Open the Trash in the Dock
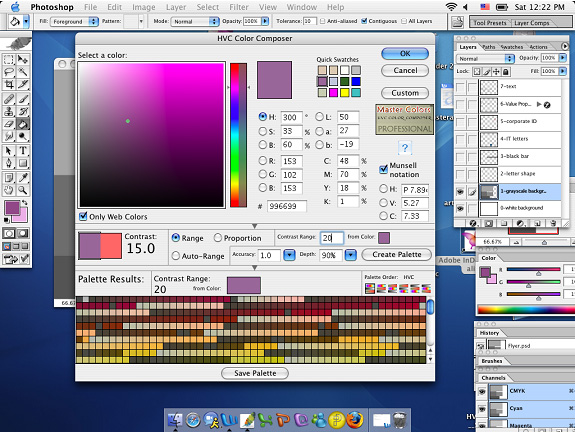This screenshot has width=575, height=432. tap(400, 420)
